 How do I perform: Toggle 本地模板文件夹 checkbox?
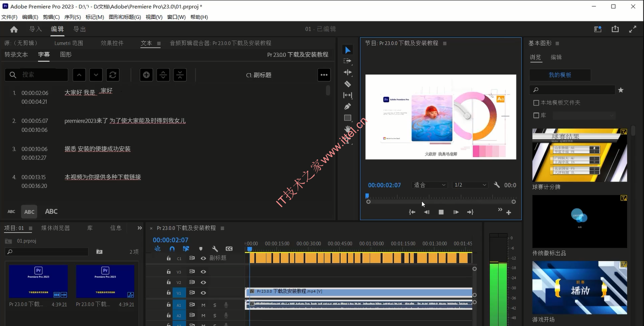[536, 102]
